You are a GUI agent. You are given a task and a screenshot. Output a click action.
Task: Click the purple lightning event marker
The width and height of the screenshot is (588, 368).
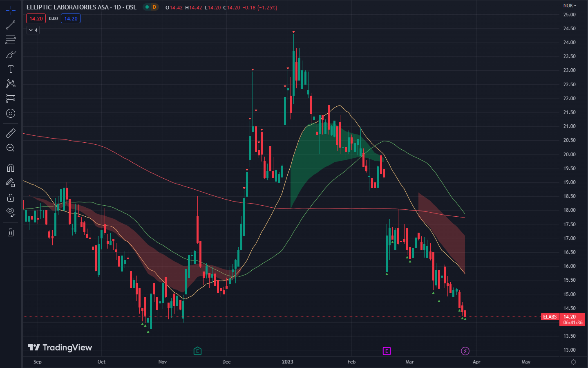[x=465, y=351]
